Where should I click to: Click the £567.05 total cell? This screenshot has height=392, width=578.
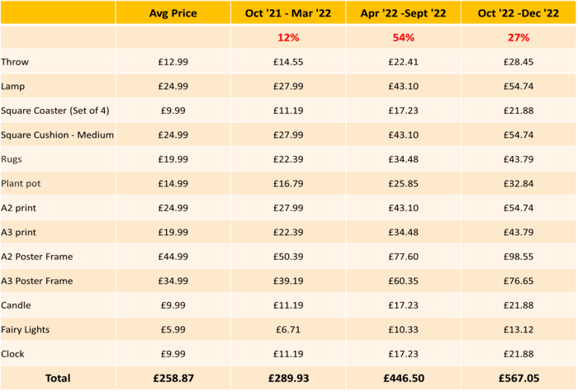pos(519,378)
